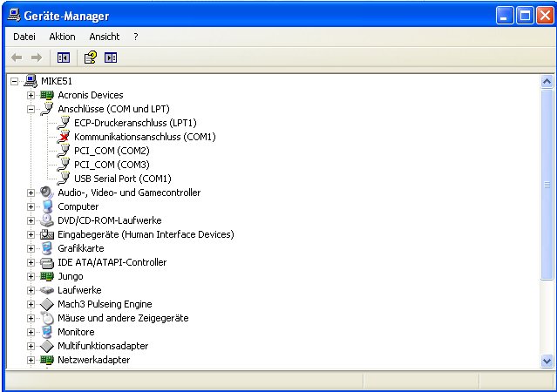This screenshot has width=557, height=392.
Task: Open the Properties toolbar icon with question mark
Action: point(91,57)
